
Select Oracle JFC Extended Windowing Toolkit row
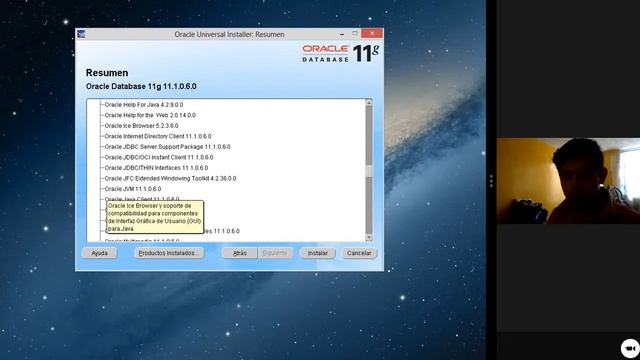pos(170,178)
